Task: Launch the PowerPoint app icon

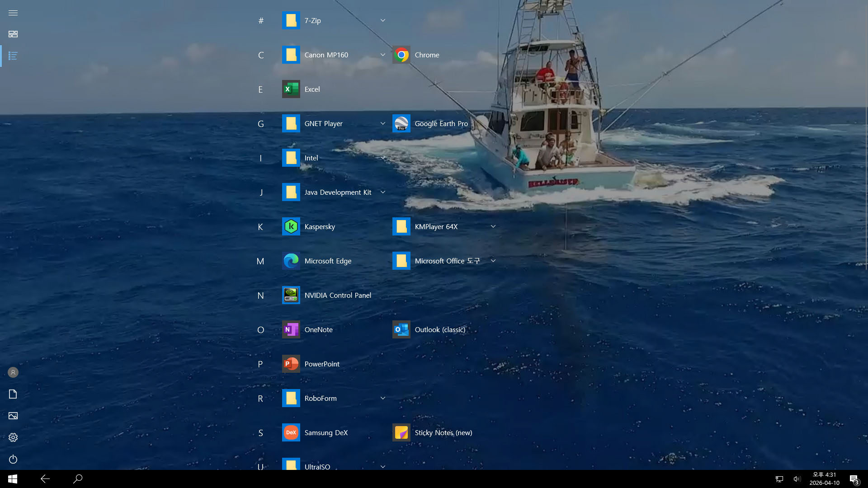Action: coord(291,364)
